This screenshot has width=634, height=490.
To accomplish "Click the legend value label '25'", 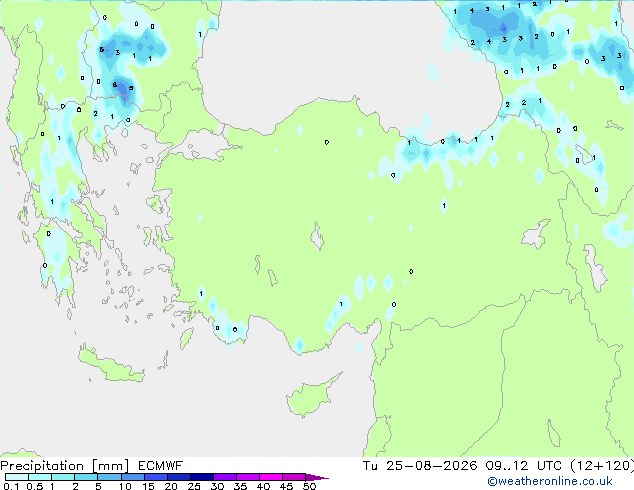I will pyautogui.click(x=194, y=486).
